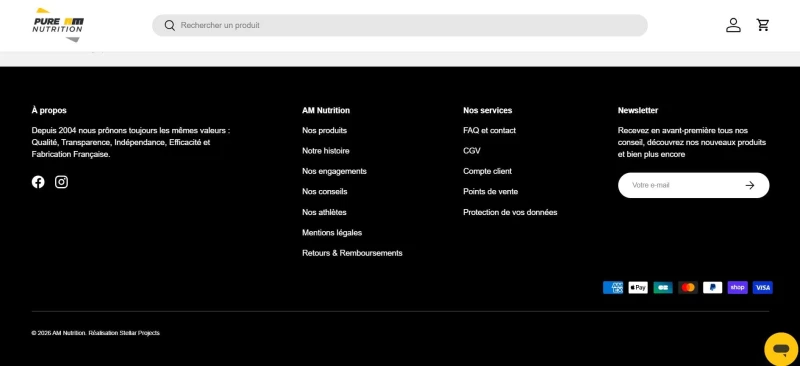Viewport: 800px width, 366px height.
Task: Open FAQ et contact link
Action: click(x=489, y=131)
